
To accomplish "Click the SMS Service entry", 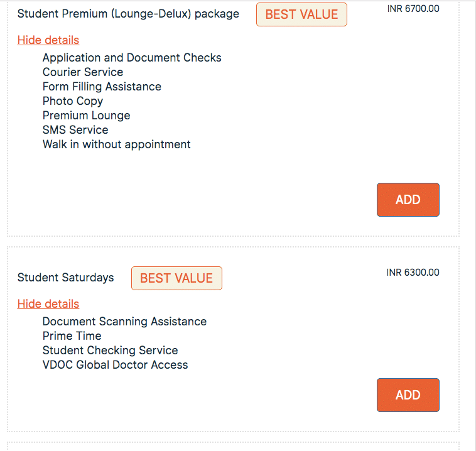I will [75, 130].
